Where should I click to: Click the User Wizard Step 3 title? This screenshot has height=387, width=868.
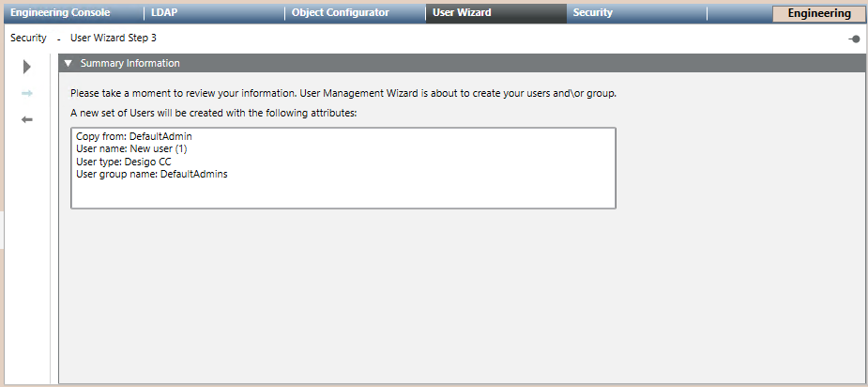coord(114,39)
